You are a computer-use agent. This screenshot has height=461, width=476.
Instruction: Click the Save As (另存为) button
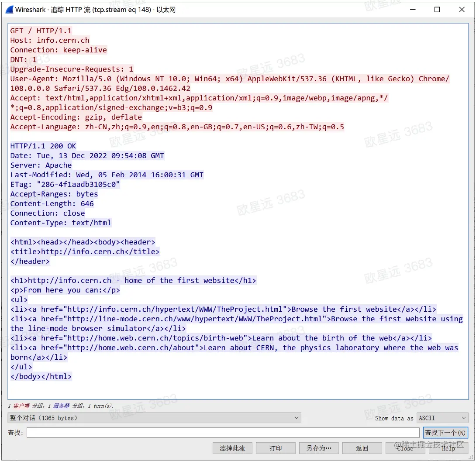click(319, 448)
